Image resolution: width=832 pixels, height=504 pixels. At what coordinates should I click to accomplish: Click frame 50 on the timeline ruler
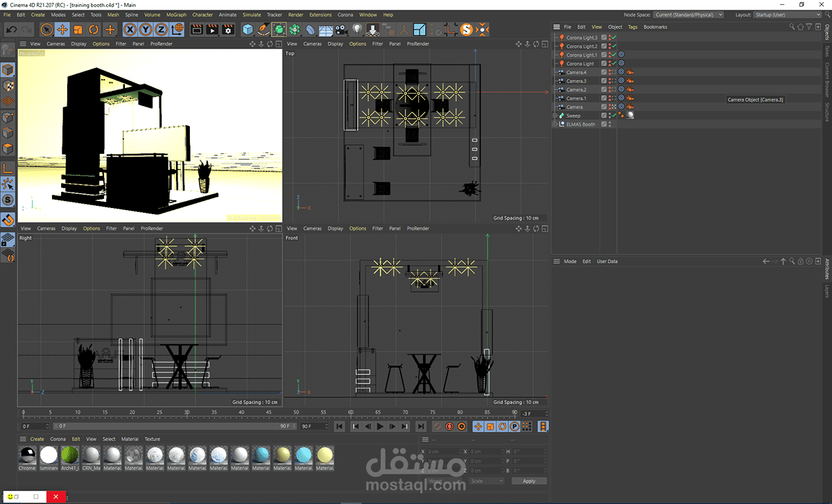pyautogui.click(x=296, y=413)
